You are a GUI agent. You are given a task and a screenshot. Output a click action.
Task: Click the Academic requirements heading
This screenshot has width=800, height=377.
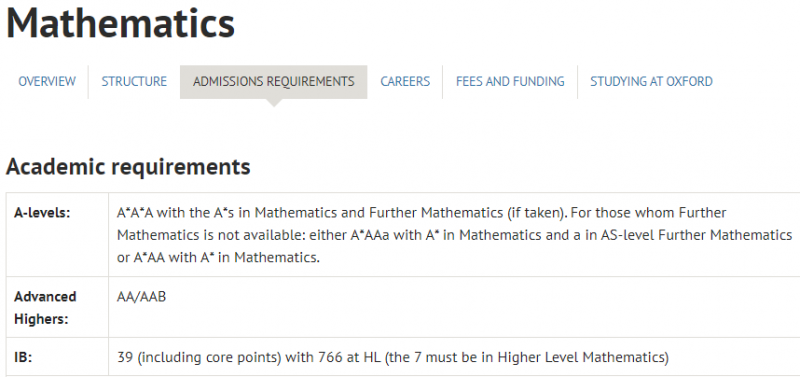(128, 167)
